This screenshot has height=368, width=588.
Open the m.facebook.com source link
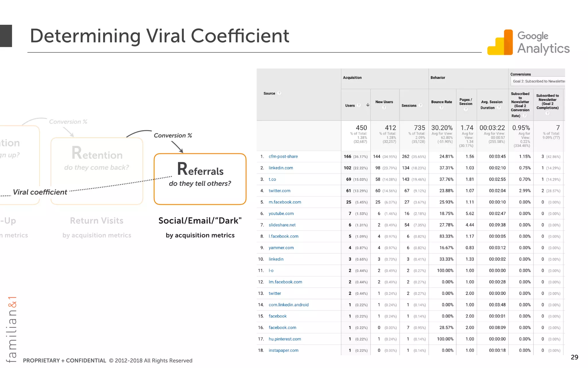(285, 202)
